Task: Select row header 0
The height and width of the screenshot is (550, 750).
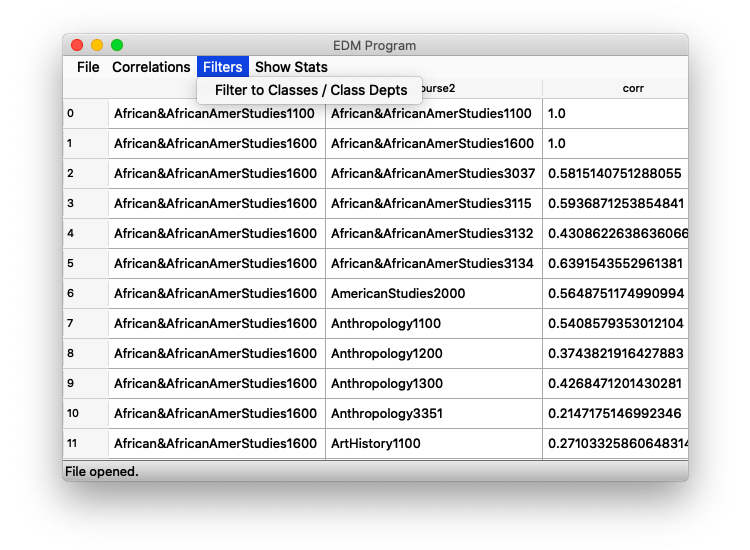Action: click(85, 114)
